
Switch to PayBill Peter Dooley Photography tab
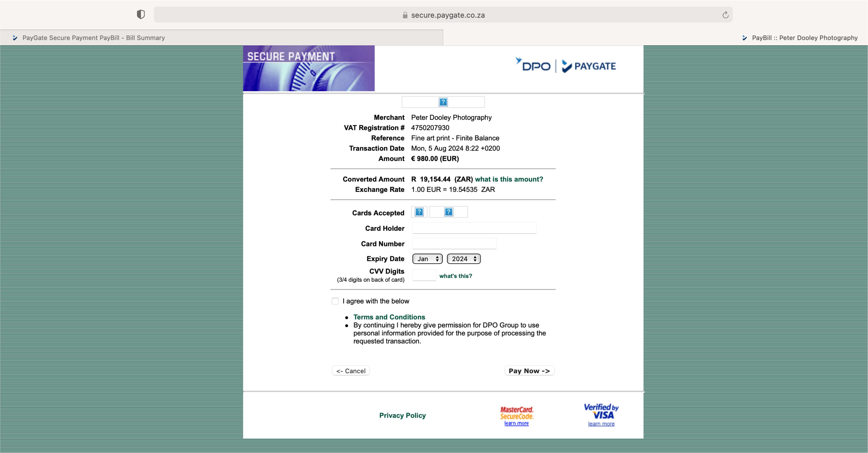tap(804, 38)
